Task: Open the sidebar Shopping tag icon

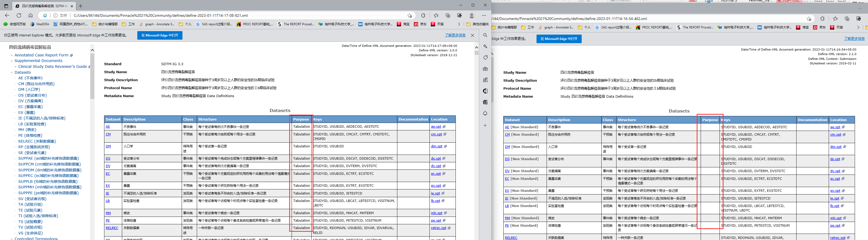Action: click(485, 57)
